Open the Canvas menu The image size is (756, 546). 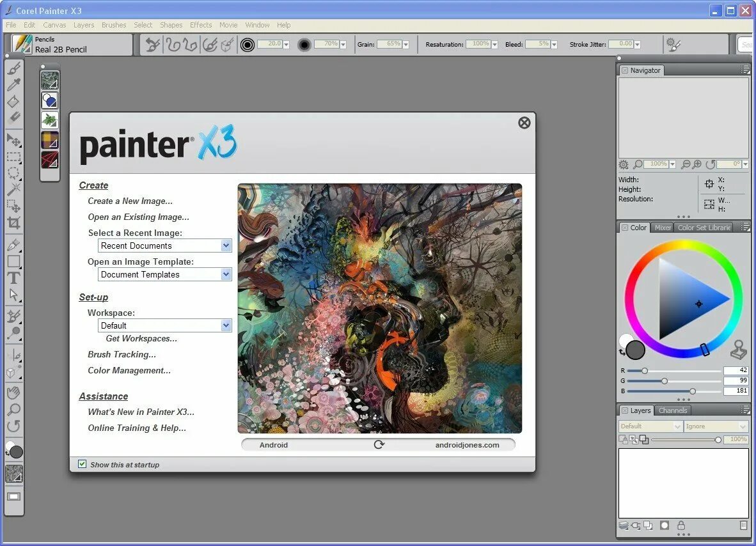[x=54, y=25]
